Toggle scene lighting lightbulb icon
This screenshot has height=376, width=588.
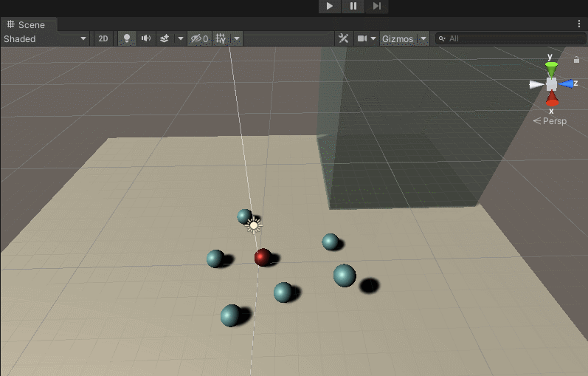pos(127,38)
